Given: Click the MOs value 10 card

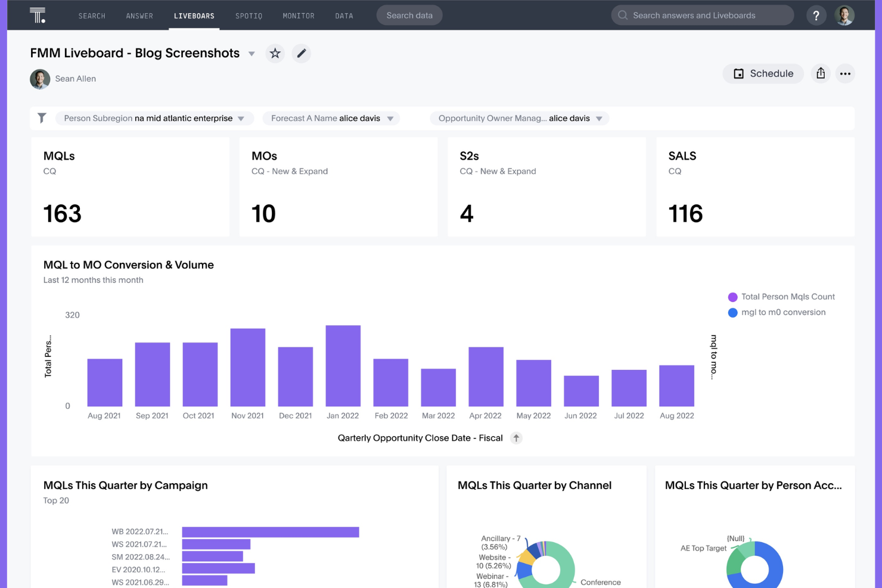Looking at the screenshot, I should (x=338, y=187).
